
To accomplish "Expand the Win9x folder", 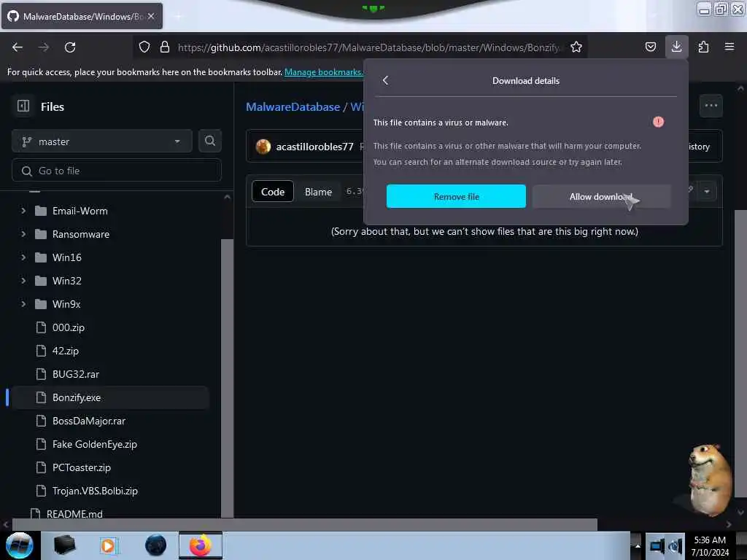I will [x=23, y=304].
